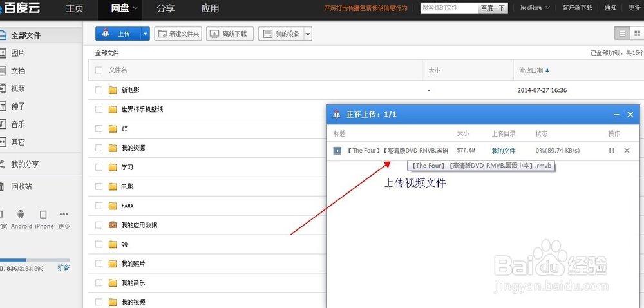Click the 扩容 expand storage link
Image resolution: width=644 pixels, height=308 pixels.
point(63,268)
